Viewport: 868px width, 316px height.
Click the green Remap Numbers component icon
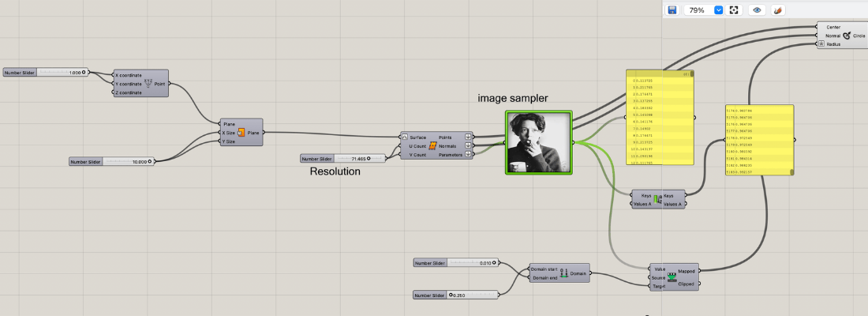[672, 277]
